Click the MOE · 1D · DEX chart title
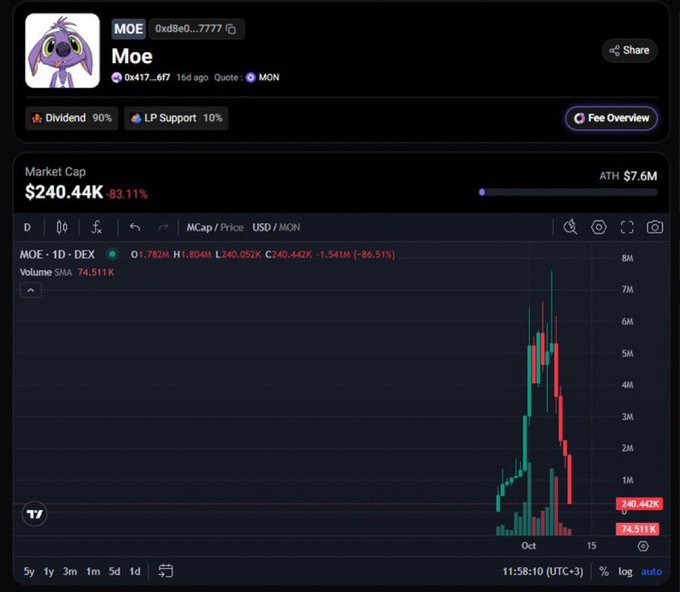The height and width of the screenshot is (592, 680). click(57, 255)
